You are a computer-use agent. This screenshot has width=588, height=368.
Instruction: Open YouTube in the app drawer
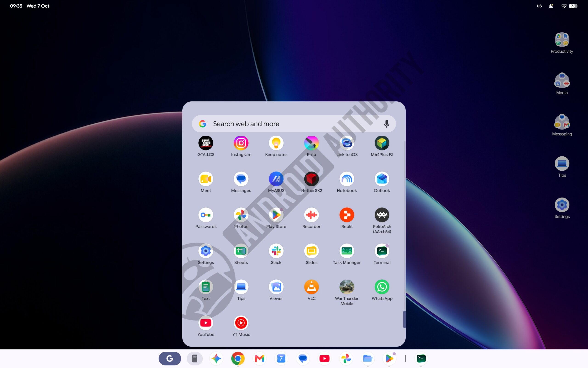[206, 323]
